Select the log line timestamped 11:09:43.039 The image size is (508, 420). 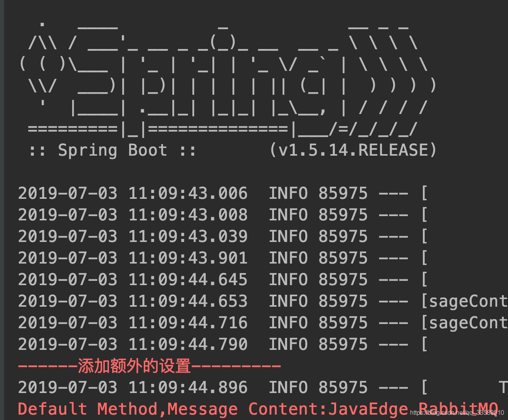(x=223, y=237)
